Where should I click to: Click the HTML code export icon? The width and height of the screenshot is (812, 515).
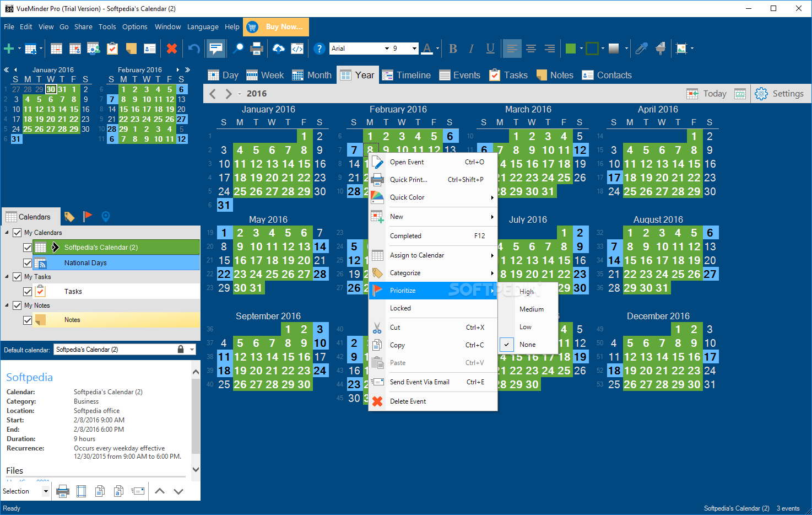(297, 49)
